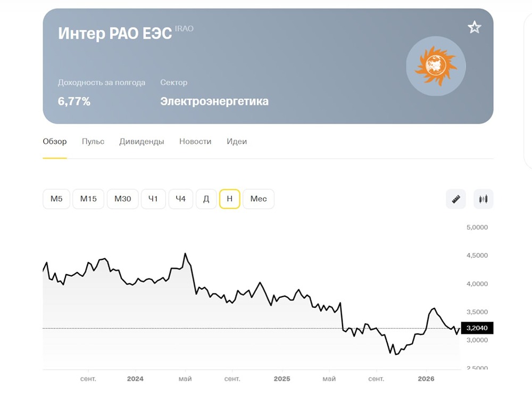Switch to the Идеи tab

click(236, 142)
